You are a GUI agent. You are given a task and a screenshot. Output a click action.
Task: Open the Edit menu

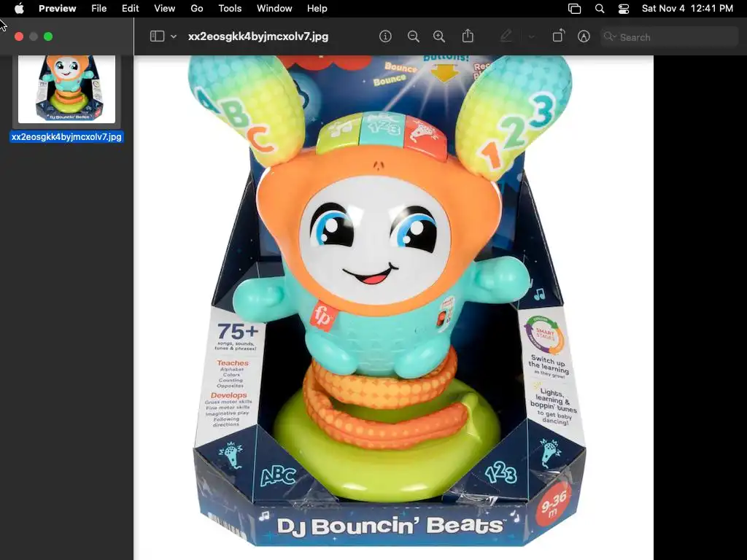(130, 8)
